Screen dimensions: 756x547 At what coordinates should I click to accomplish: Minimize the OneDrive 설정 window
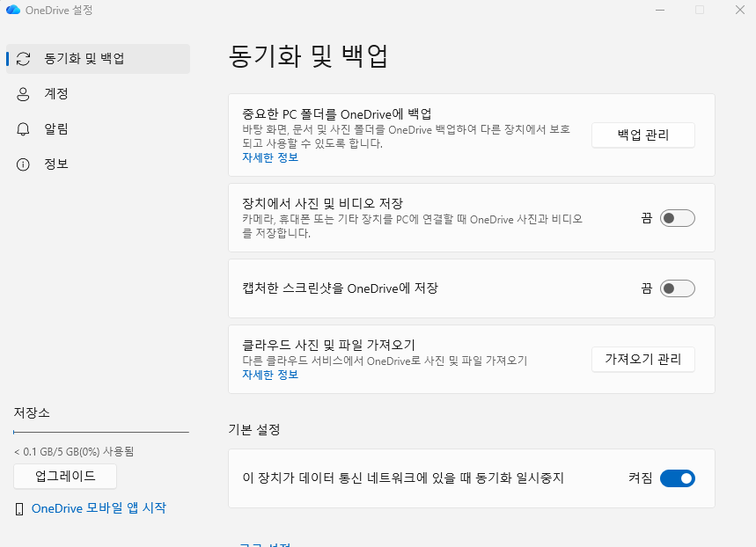point(660,11)
